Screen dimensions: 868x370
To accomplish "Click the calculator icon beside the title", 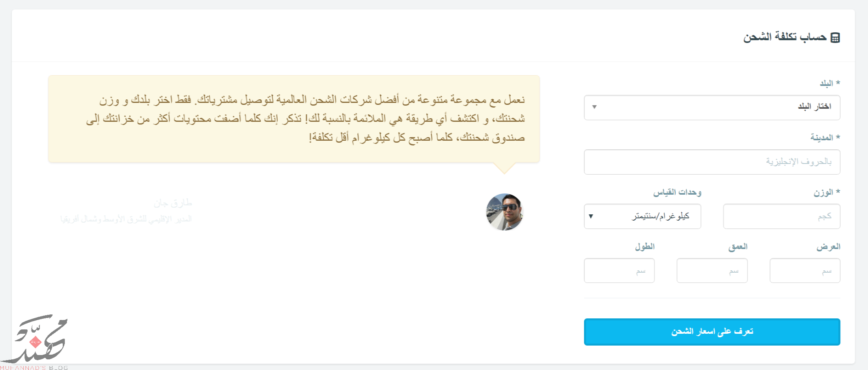I will pyautogui.click(x=835, y=37).
